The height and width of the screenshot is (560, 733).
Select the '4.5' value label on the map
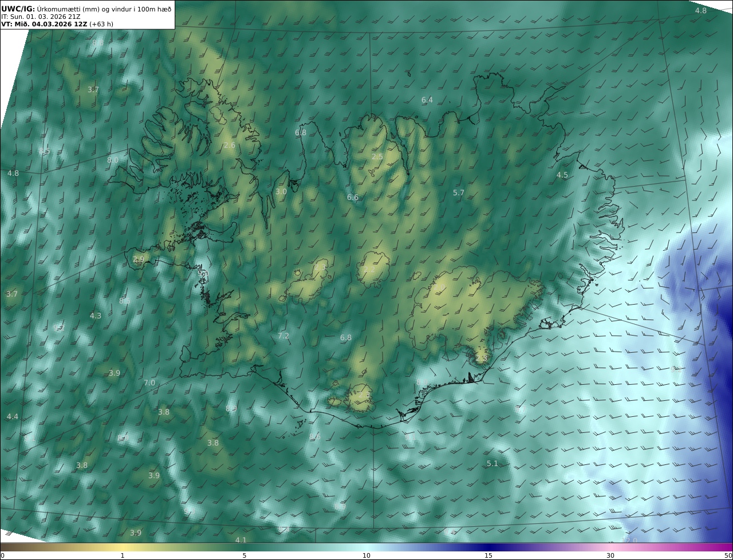tap(562, 175)
